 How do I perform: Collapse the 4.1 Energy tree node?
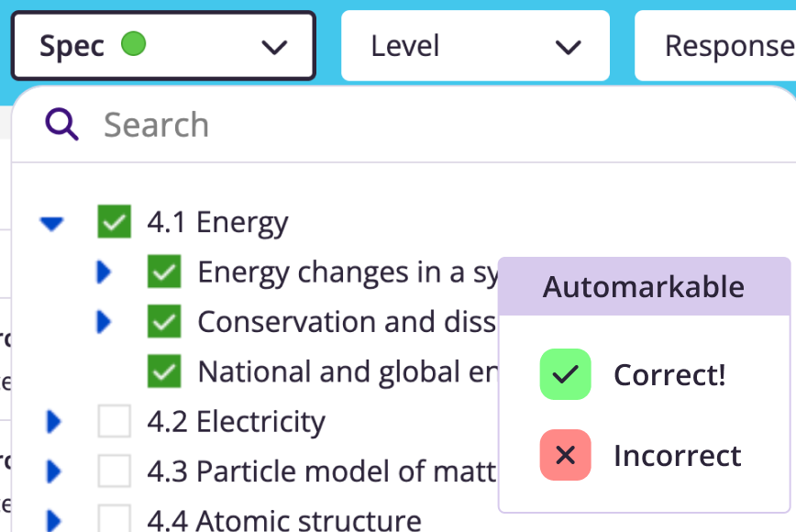(x=51, y=224)
